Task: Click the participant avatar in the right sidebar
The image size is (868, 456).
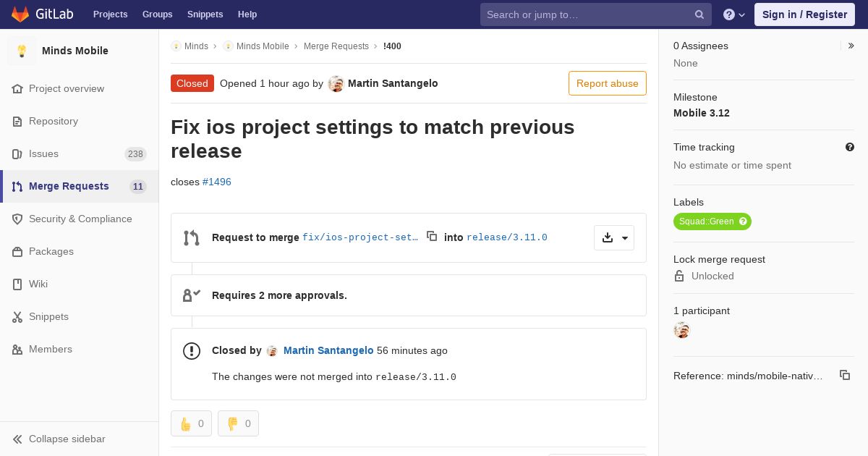Action: point(681,330)
